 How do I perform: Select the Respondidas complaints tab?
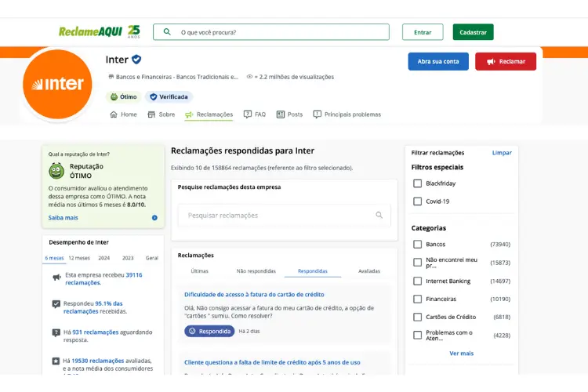pyautogui.click(x=313, y=270)
